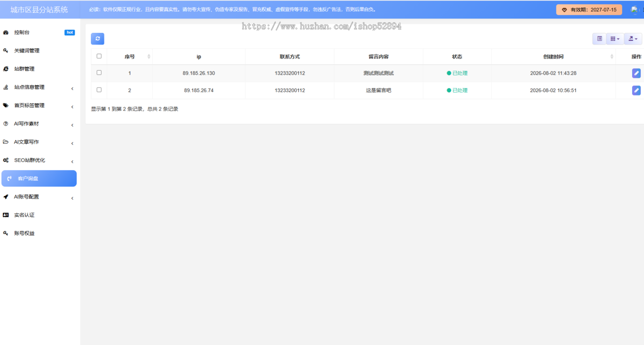Click the question icon beside AI写作素材

pos(6,124)
